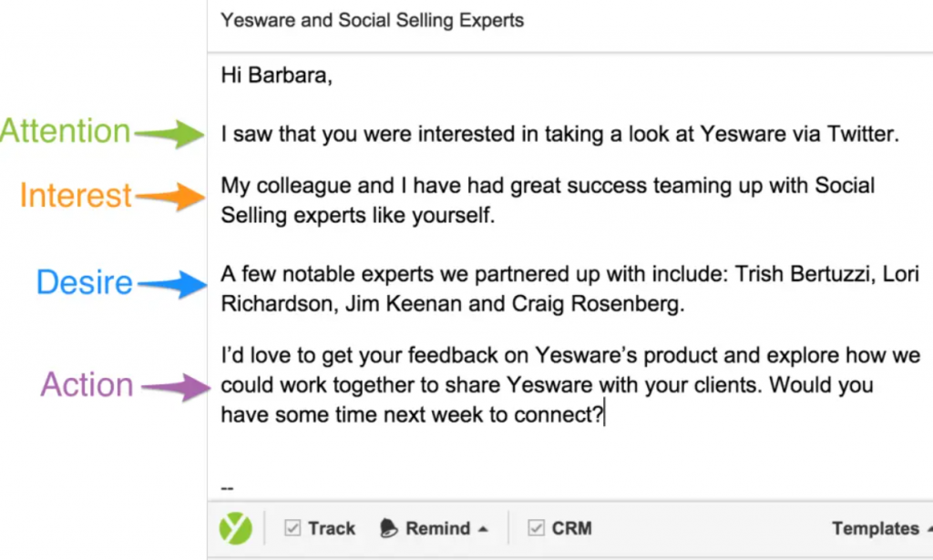This screenshot has height=560, width=933.
Task: Click the blue Desire label
Action: click(84, 283)
